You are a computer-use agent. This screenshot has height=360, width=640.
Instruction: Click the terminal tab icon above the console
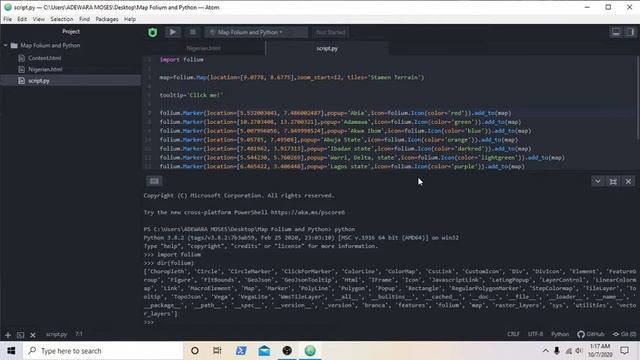click(x=154, y=181)
